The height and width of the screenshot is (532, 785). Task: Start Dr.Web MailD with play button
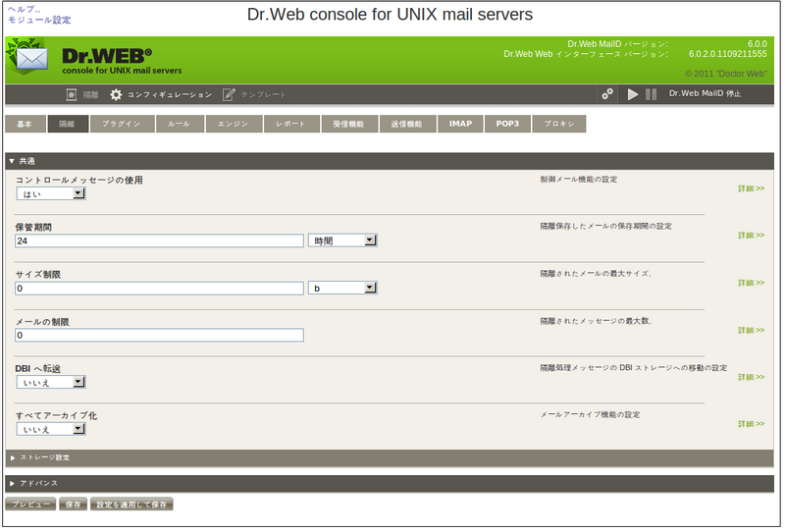[633, 94]
